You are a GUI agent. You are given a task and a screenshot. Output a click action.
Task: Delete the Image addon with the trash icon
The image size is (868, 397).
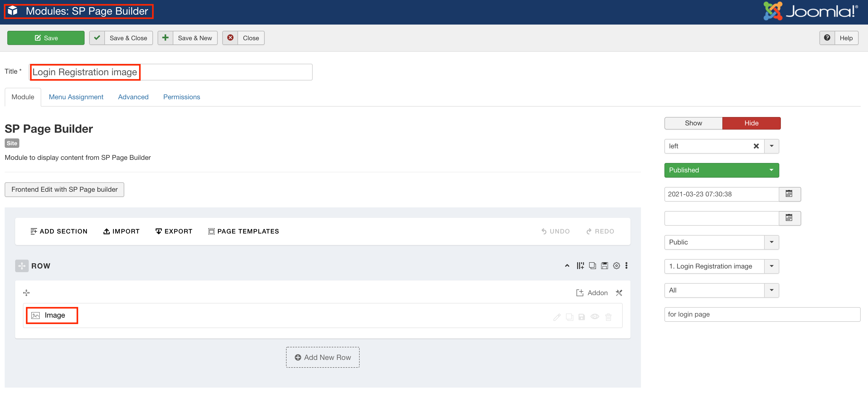608,317
